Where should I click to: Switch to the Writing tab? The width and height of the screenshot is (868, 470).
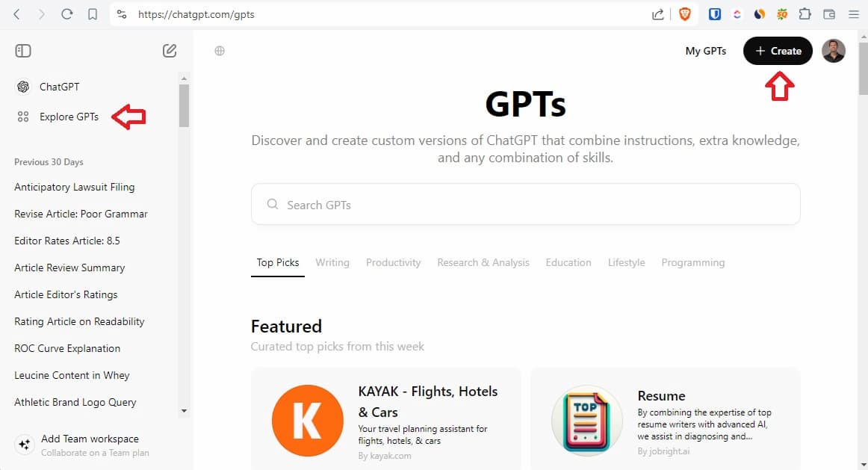pos(332,262)
